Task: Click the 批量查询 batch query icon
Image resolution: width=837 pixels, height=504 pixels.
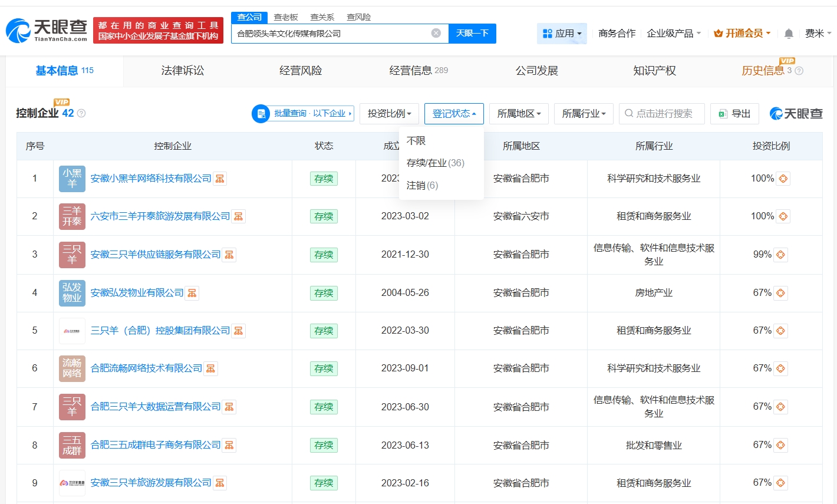Action: [x=261, y=114]
